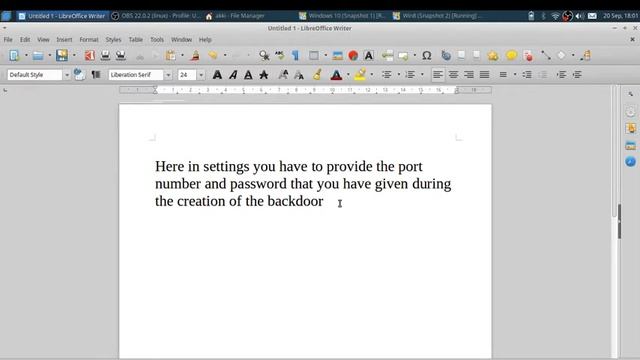The height and width of the screenshot is (360, 640).
Task: Expand the Default Style dropdown arrow
Action: 67,75
